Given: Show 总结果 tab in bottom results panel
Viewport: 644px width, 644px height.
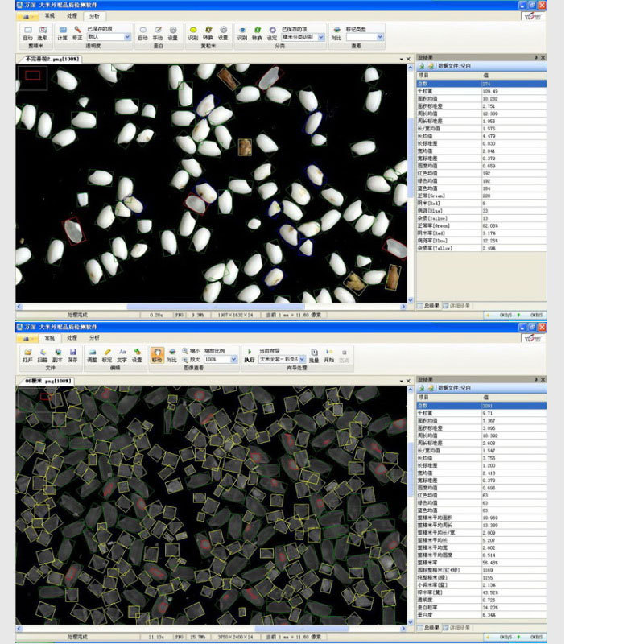Looking at the screenshot, I should point(428,628).
